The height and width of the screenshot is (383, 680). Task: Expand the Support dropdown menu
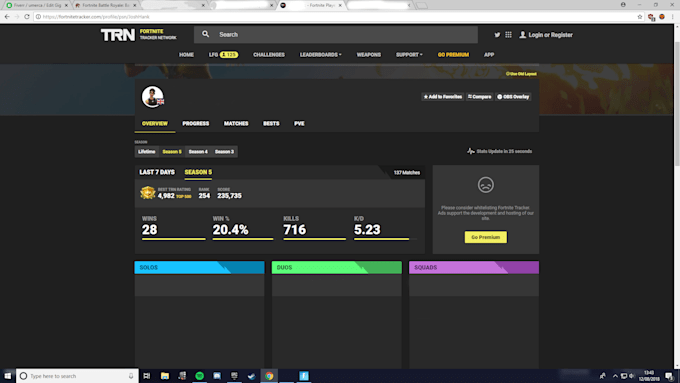(x=409, y=55)
